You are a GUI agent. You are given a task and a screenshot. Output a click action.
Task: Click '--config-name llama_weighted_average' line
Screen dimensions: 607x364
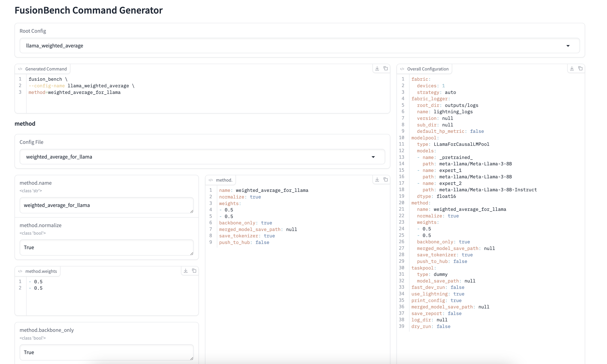click(81, 86)
